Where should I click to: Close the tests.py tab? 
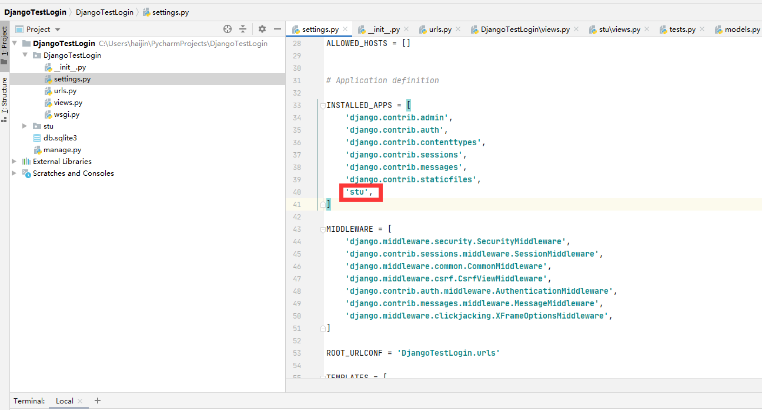(702, 29)
